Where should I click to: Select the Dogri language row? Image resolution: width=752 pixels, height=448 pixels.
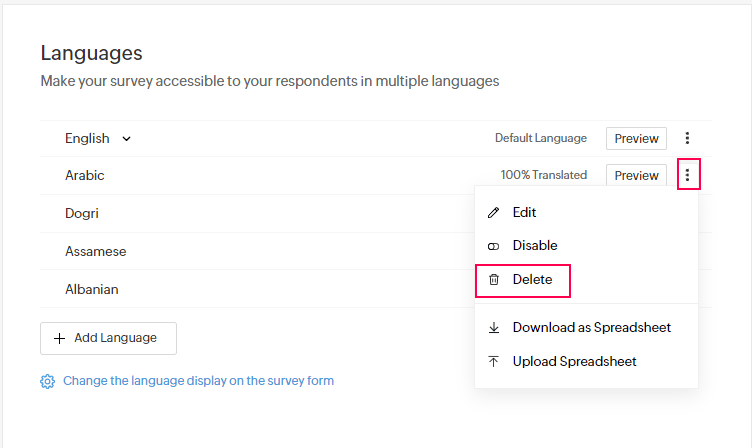coord(82,213)
